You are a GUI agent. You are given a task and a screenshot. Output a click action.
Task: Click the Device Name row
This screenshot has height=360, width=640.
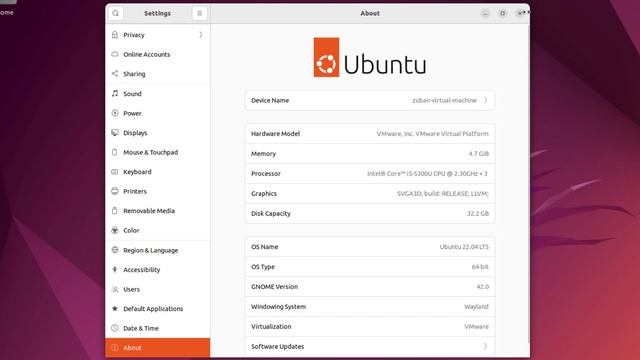pyautogui.click(x=370, y=100)
